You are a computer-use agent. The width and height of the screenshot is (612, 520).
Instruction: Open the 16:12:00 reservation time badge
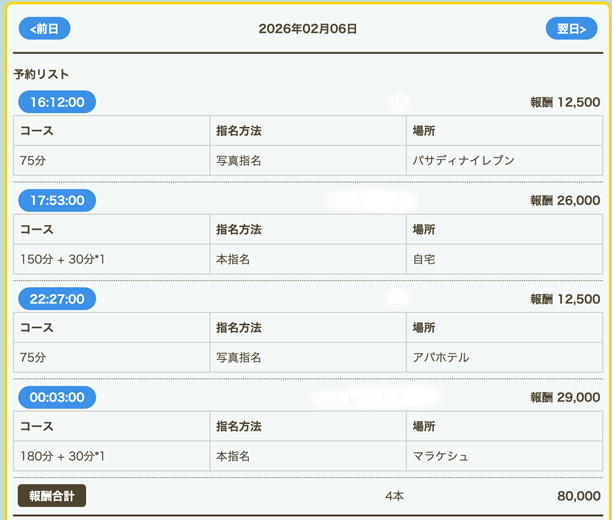pyautogui.click(x=57, y=102)
